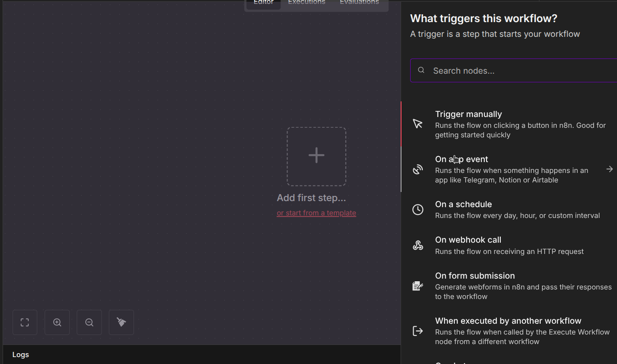The image size is (617, 364).
Task: Select the 'On form submission' trigger title
Action: 475,276
